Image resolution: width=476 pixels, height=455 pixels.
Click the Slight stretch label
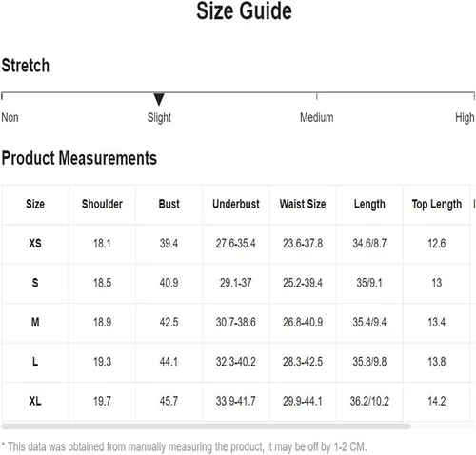tap(159, 118)
